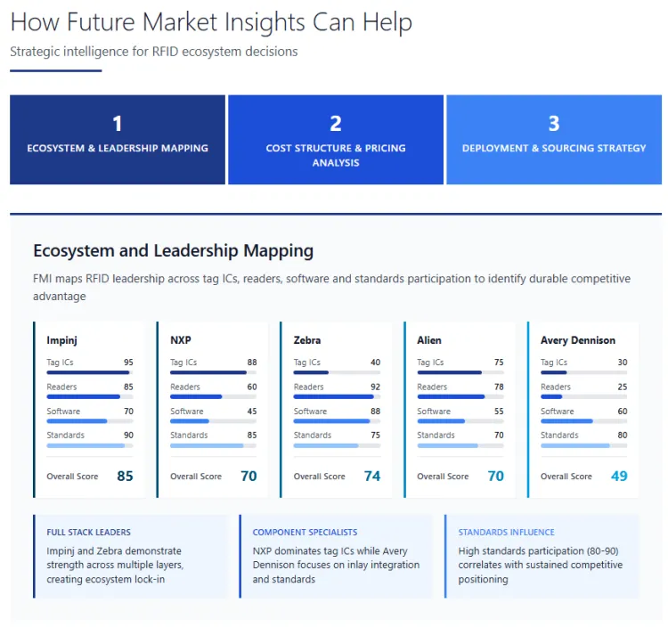Open the Deployment & Sourcing Strategy tab

(x=554, y=140)
